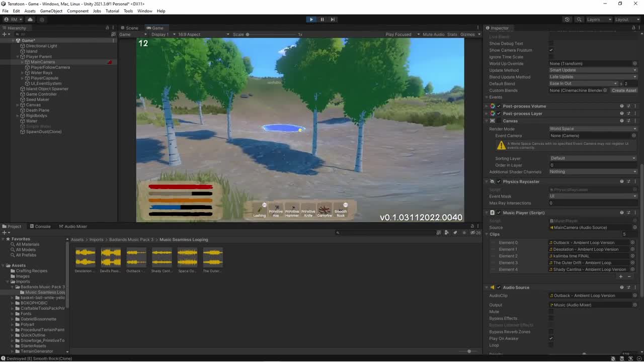Click the Pause button in the toolbar
This screenshot has width=644, height=362.
(321, 19)
